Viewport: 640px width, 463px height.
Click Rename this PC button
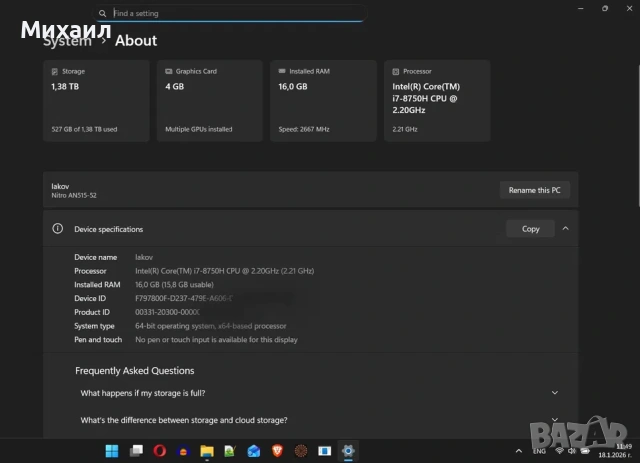pyautogui.click(x=534, y=190)
